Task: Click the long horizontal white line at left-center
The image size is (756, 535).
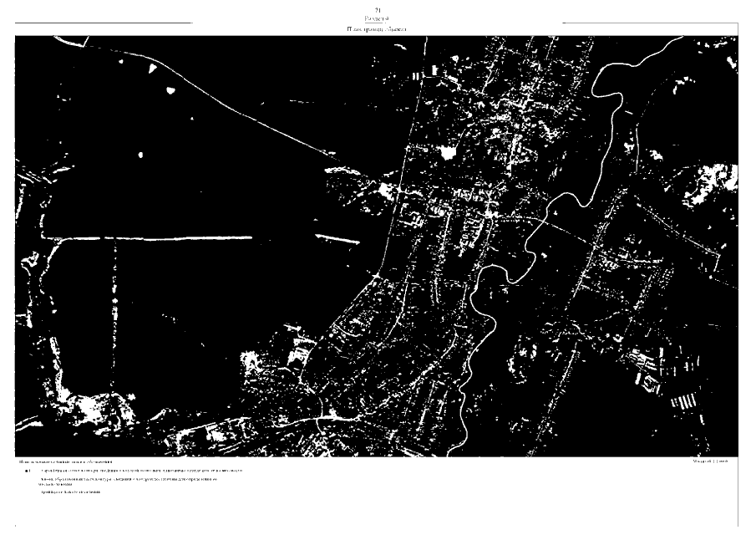Action: tap(175, 237)
